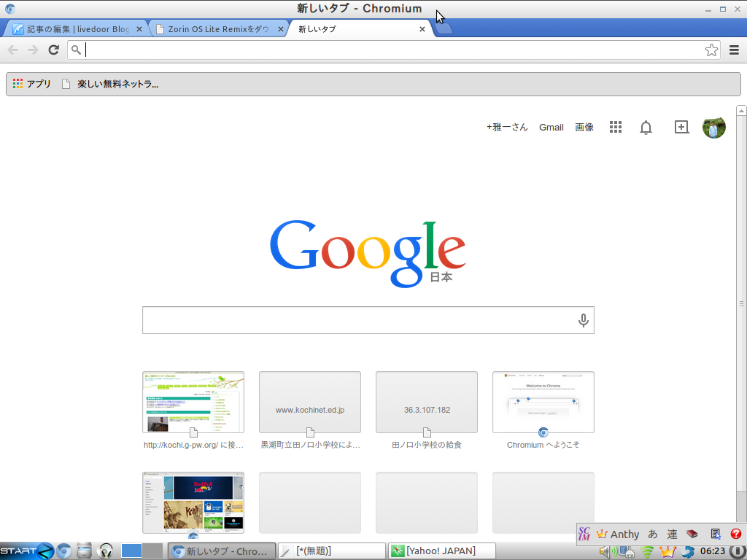The width and height of the screenshot is (747, 560).
Task: Open the kochi.g-pw.org thumbnail
Action: coord(193,402)
